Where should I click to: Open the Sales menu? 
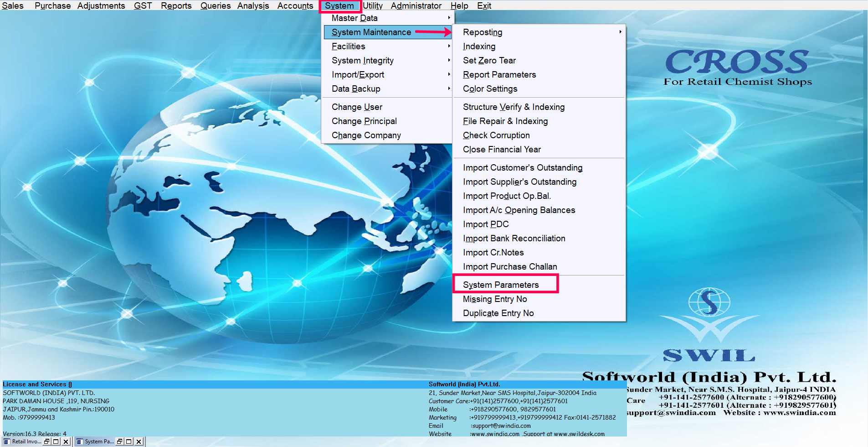pos(13,5)
